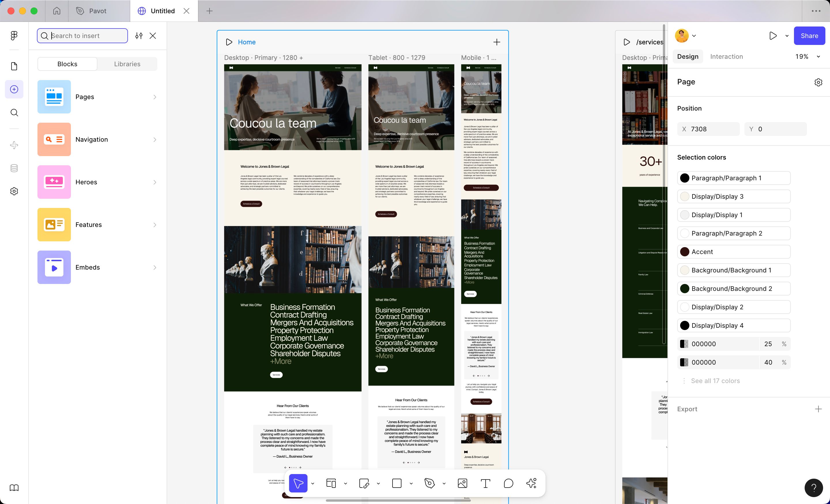Switch to the Interaction tab
The width and height of the screenshot is (830, 504).
tap(727, 56)
